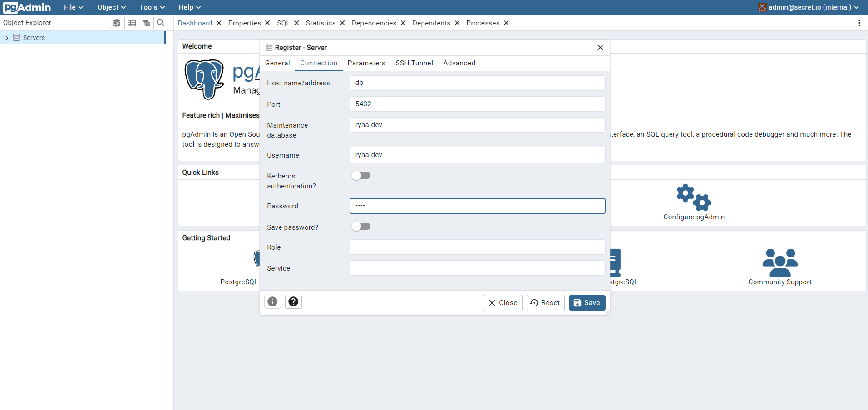Click the Password field
This screenshot has height=410, width=868.
[477, 206]
